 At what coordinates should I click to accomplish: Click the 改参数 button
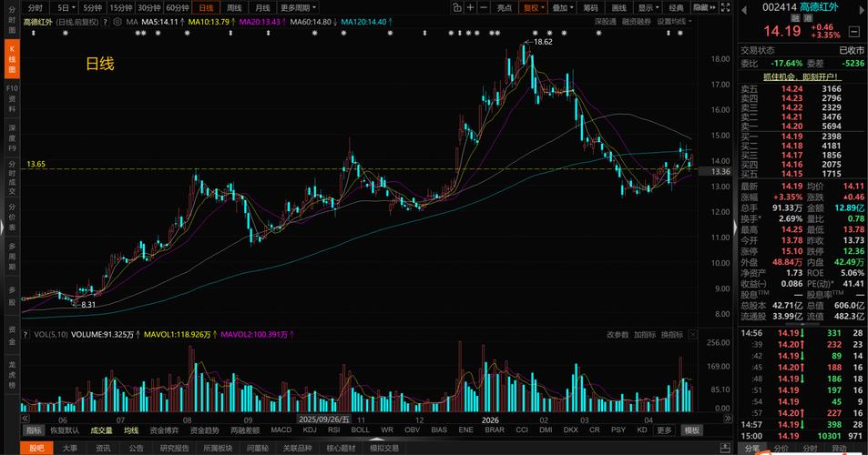pyautogui.click(x=618, y=335)
